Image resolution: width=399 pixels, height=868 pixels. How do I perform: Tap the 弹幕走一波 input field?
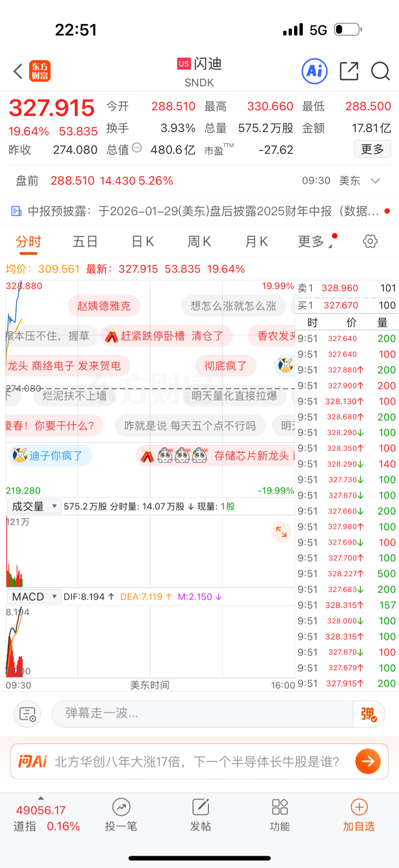tap(203, 714)
